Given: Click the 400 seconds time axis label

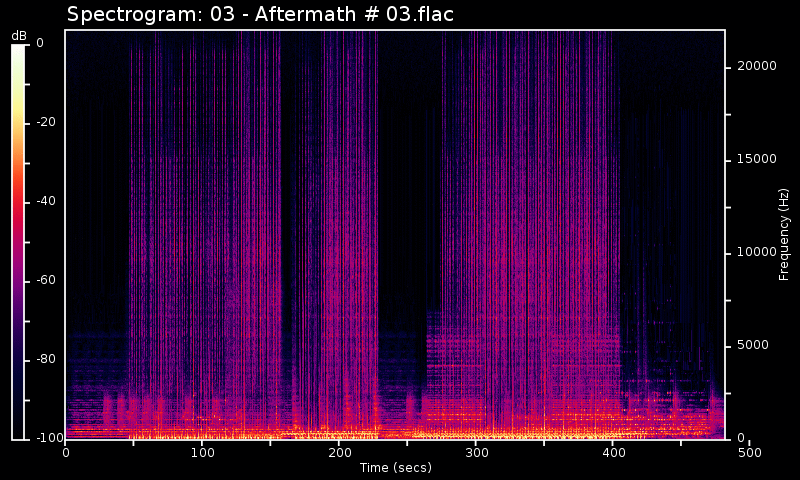Looking at the screenshot, I should point(613,453).
